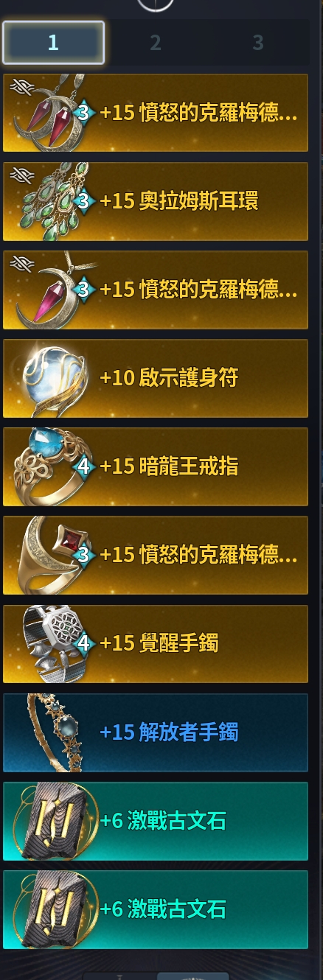Click the green 奧拉姆斯耳環 earring icon
Screen dimensions: 323x980
49,201
